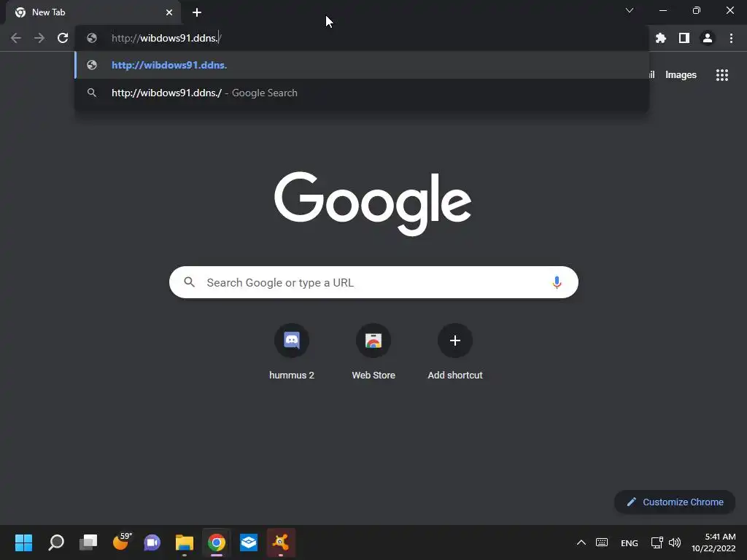Screen dimensions: 747x560
Task: Open the clock showing 5:41 AM
Action: point(713,542)
